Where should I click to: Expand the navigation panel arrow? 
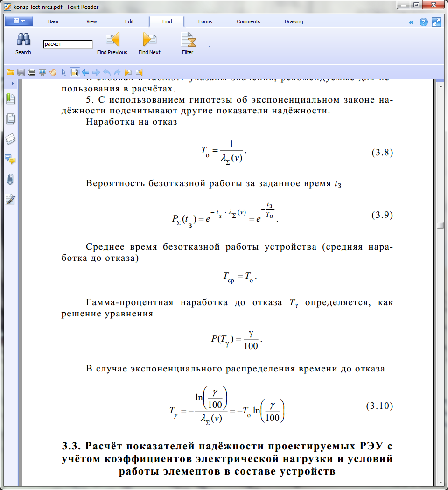pyautogui.click(x=13, y=84)
